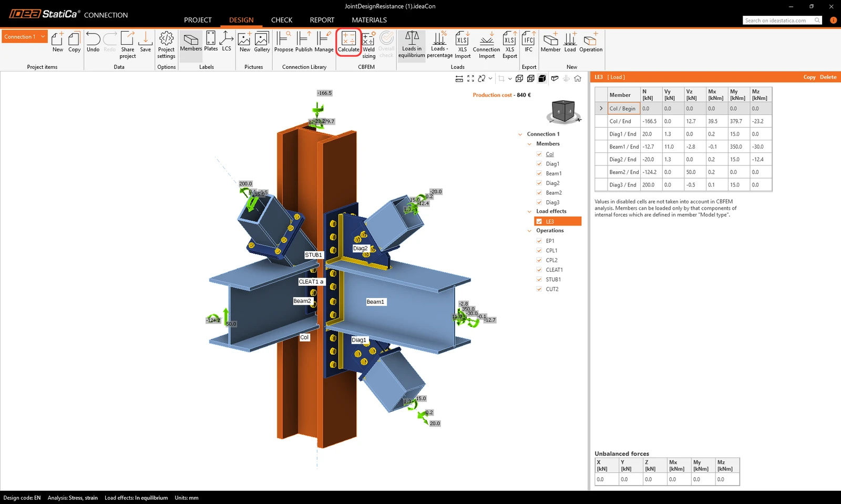841x504 pixels.
Task: Undo the last action
Action: pyautogui.click(x=93, y=42)
